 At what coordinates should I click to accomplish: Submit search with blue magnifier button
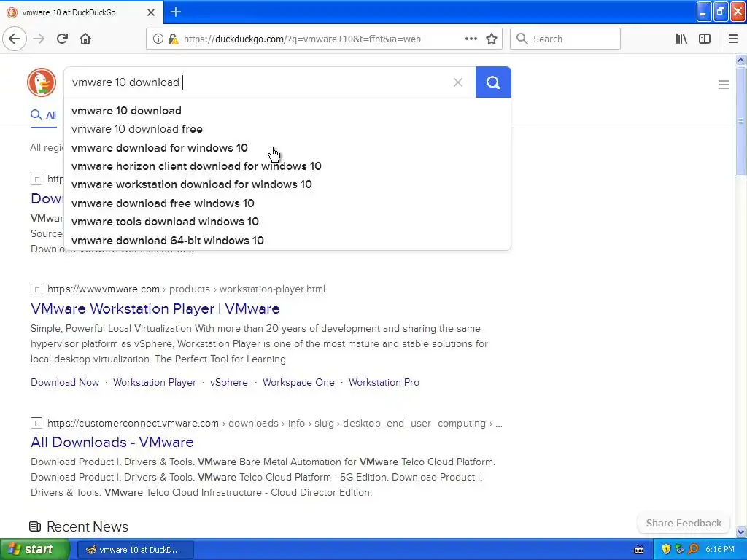493,82
